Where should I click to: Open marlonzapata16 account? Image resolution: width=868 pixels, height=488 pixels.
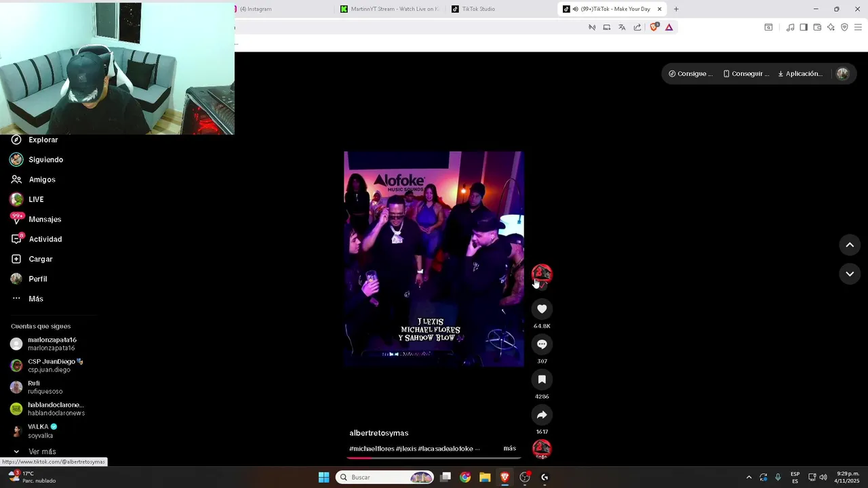click(44, 344)
